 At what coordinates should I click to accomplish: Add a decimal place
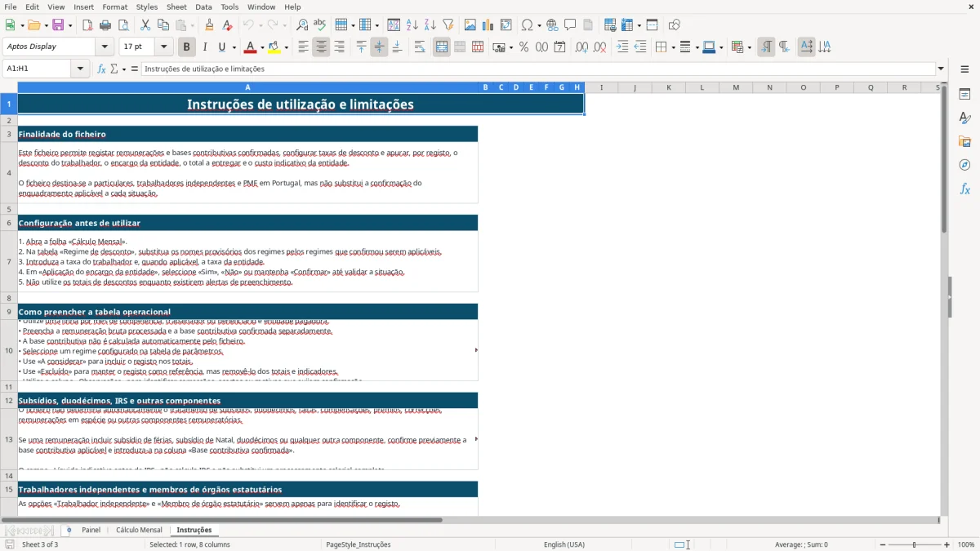(x=581, y=47)
